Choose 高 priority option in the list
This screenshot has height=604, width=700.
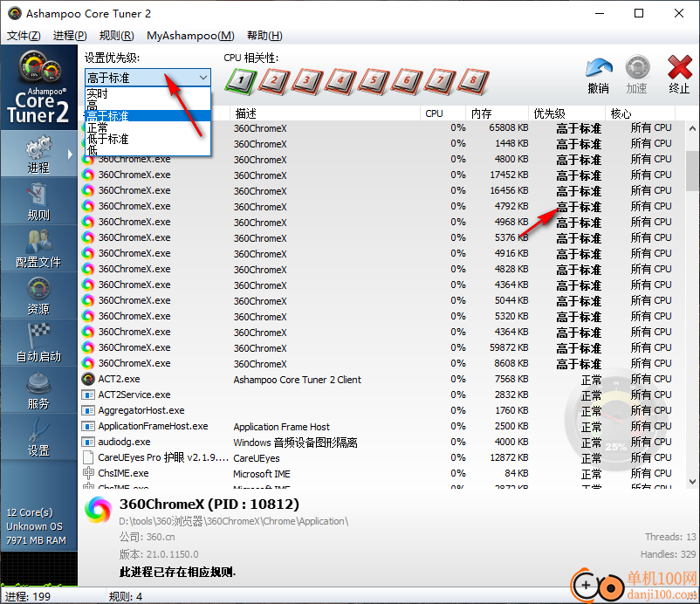pos(148,105)
